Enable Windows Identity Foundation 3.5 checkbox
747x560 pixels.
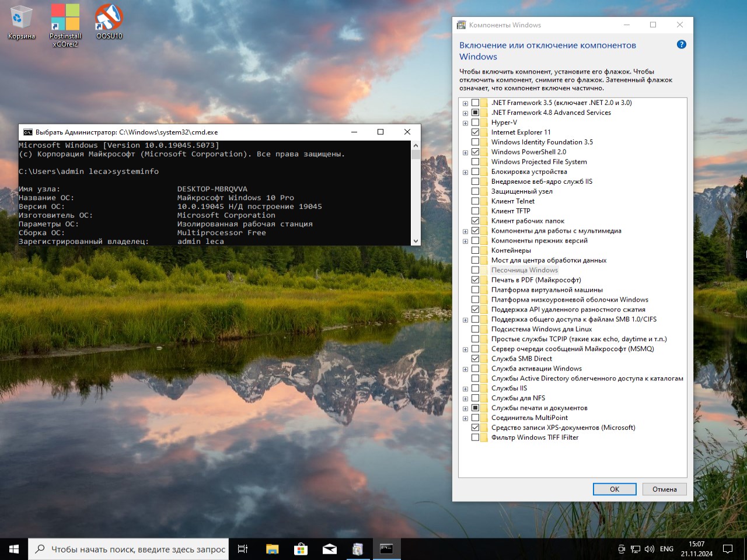pyautogui.click(x=475, y=142)
